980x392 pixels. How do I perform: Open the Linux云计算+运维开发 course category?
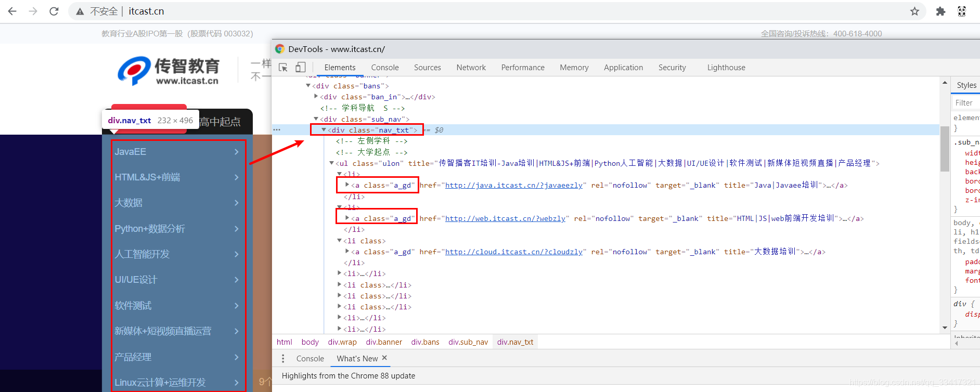[177, 383]
